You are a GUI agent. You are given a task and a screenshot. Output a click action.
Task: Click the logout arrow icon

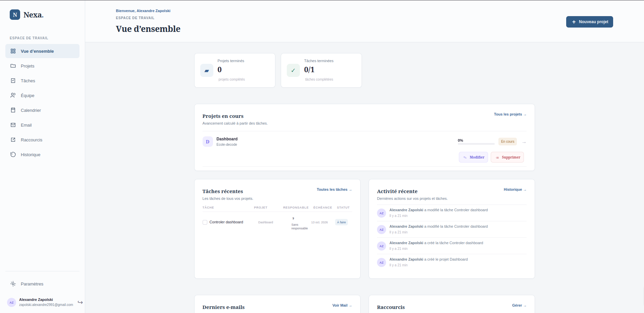click(80, 302)
